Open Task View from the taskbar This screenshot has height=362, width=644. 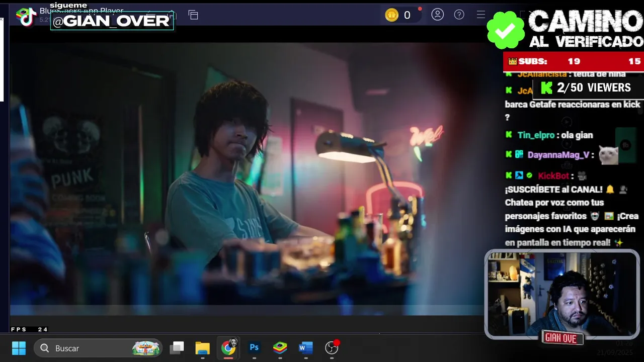point(177,348)
